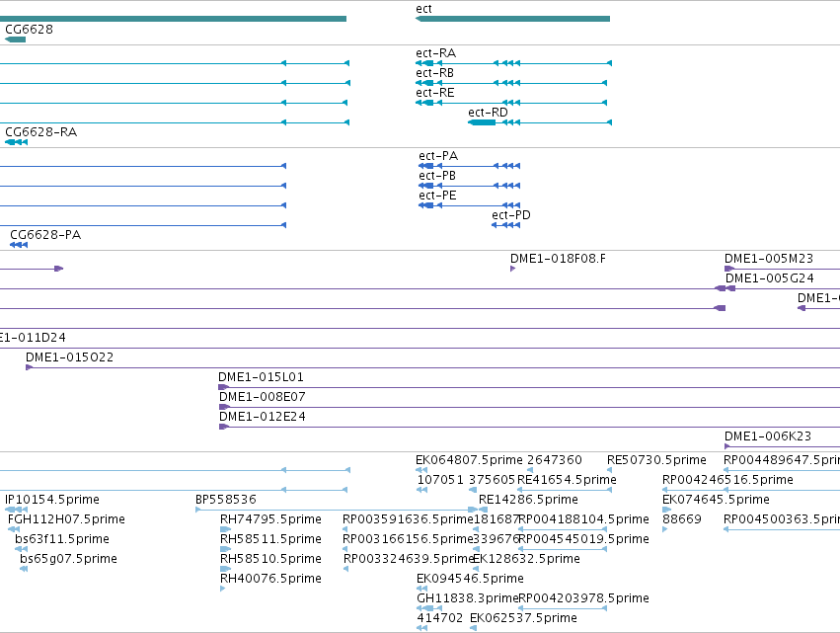Select the ect-RA transcript label
This screenshot has height=633, width=840.
(x=435, y=53)
